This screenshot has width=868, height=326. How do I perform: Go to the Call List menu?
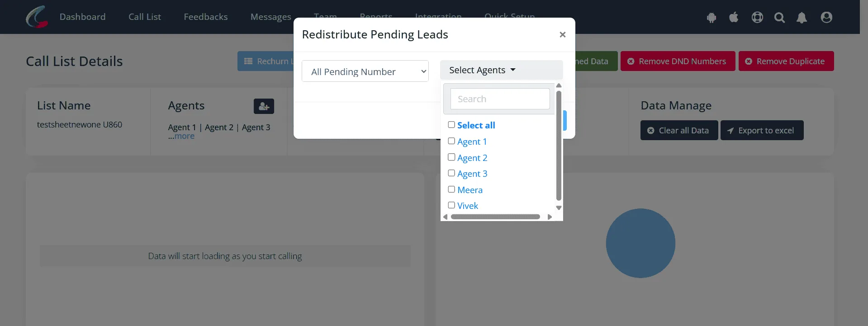click(145, 17)
